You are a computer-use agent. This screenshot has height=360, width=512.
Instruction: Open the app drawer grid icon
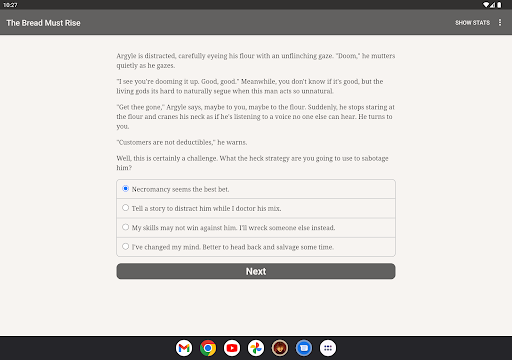328,348
